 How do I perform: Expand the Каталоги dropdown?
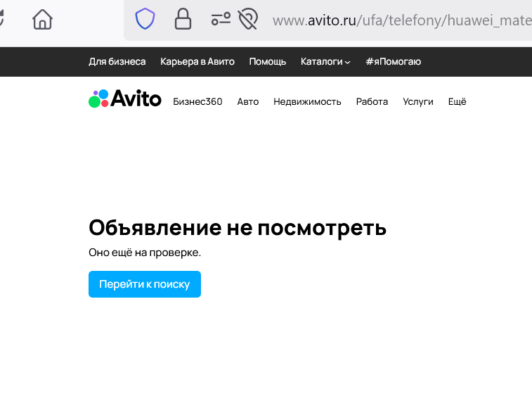[325, 61]
